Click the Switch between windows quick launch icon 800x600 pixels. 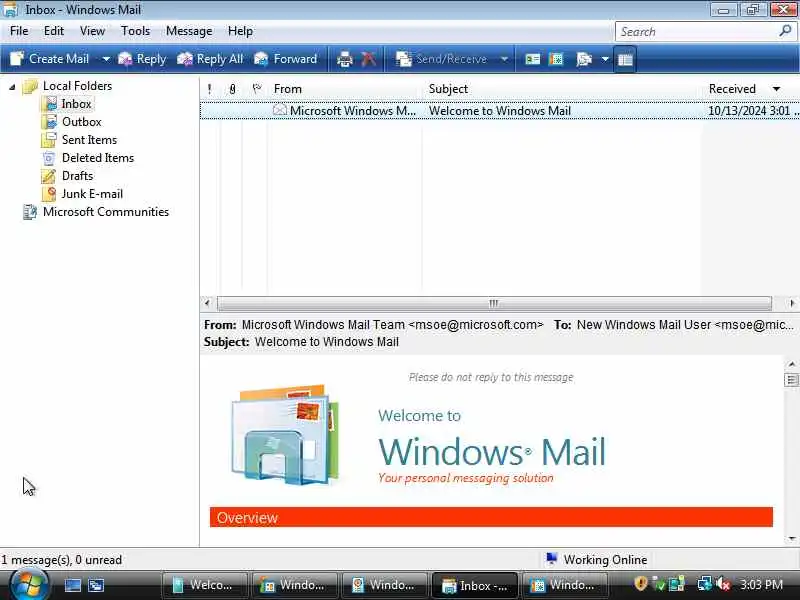(x=95, y=585)
